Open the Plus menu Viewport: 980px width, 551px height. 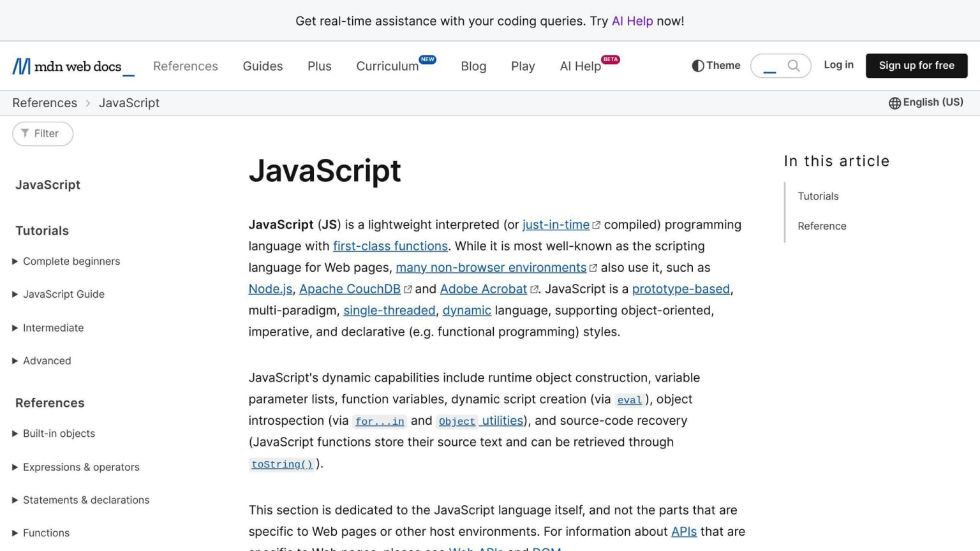pos(320,66)
